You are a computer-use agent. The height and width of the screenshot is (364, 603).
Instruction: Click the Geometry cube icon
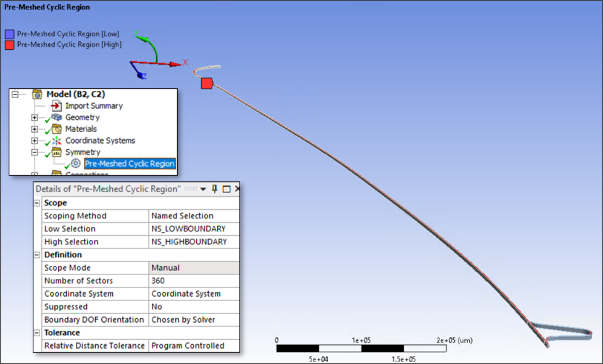(x=57, y=117)
